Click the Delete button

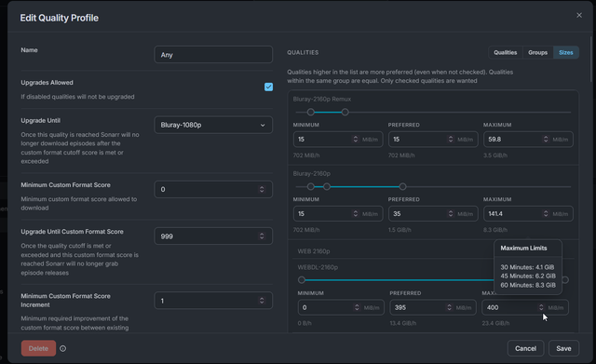[38, 348]
